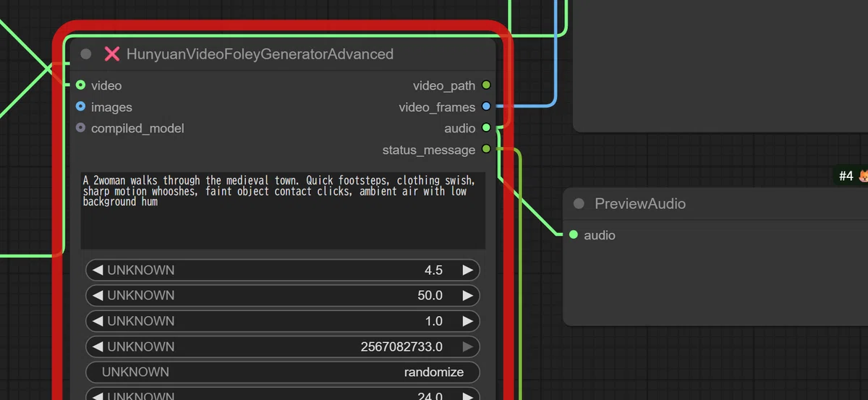Viewport: 868px width, 400px height.
Task: Click the status_message output socket
Action: click(486, 150)
